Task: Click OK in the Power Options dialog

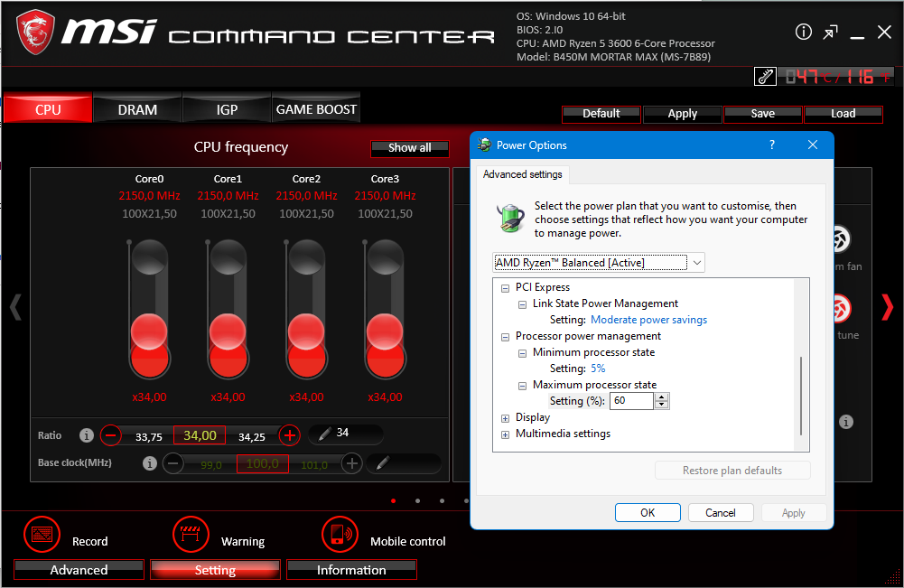Action: coord(648,512)
